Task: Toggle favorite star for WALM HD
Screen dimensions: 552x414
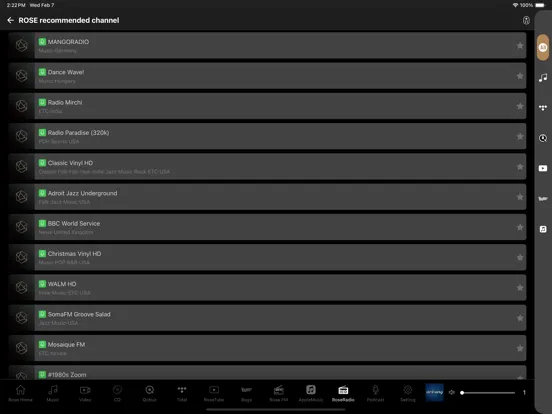Action: [520, 288]
